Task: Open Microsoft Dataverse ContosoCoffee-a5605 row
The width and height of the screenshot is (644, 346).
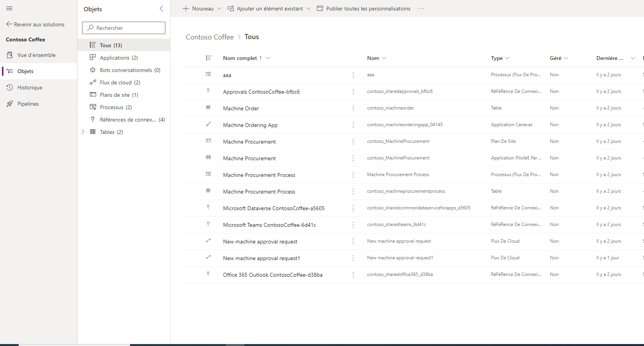Action: 274,208
